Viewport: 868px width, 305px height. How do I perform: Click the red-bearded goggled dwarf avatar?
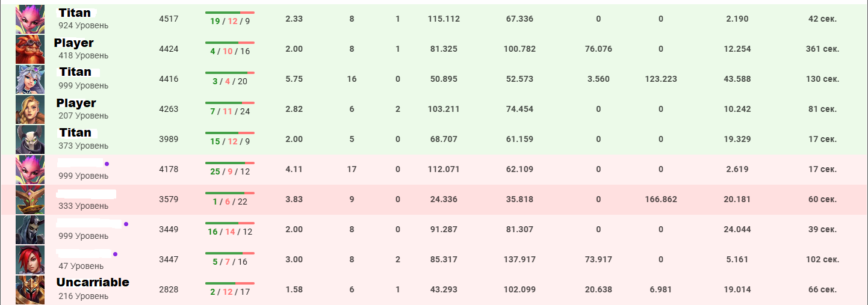click(x=30, y=49)
